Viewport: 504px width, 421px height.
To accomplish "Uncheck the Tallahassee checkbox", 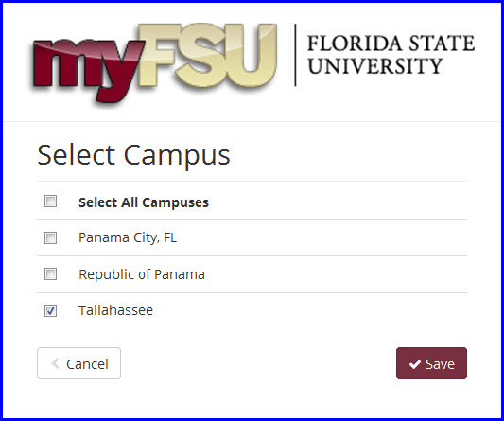I will pos(50,310).
